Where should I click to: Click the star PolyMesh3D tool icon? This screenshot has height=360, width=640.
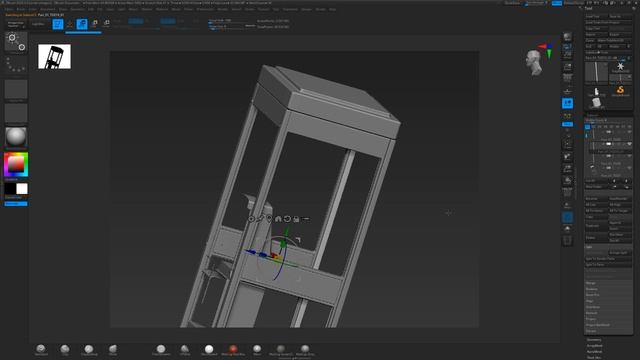point(620,67)
